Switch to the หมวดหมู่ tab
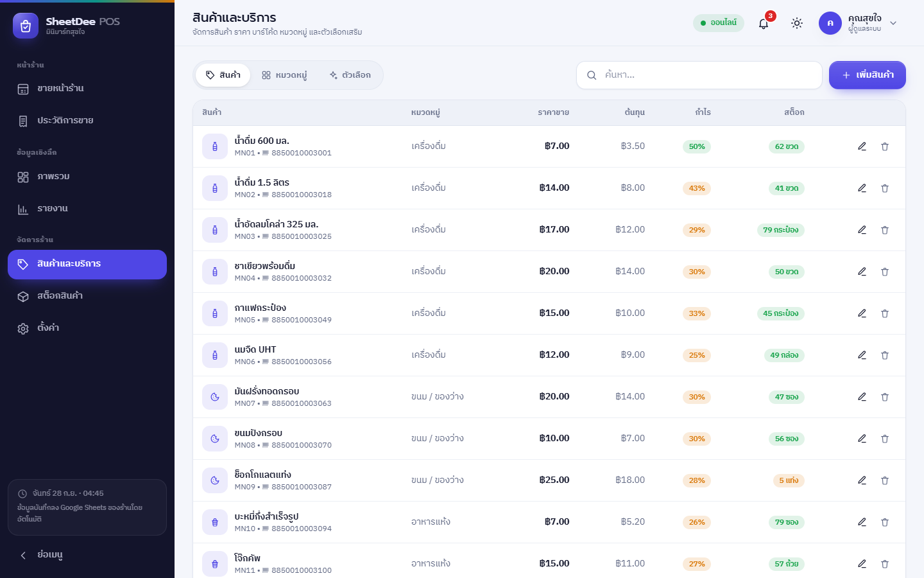Viewport: 924px width, 578px height. pos(284,75)
